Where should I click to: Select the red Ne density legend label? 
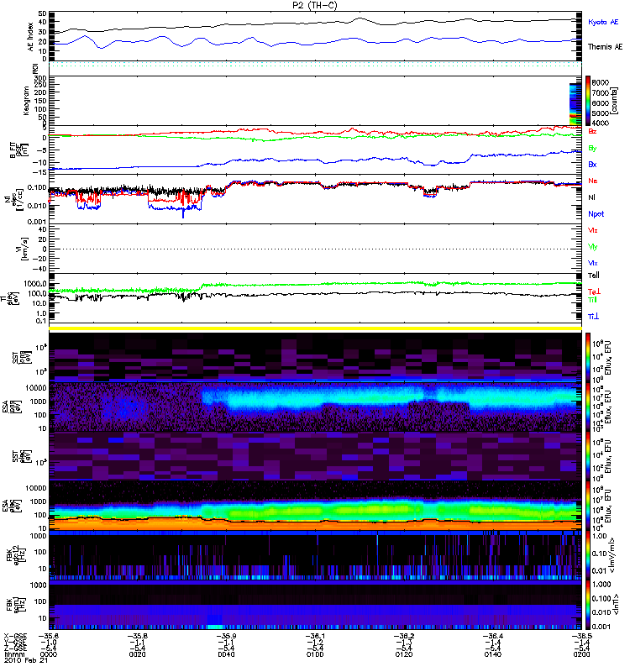pos(592,181)
